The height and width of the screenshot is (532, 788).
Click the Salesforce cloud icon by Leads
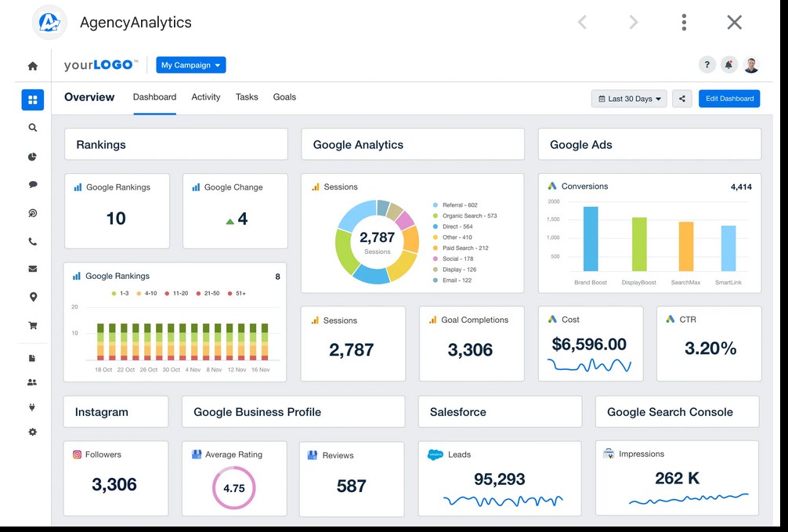point(436,454)
